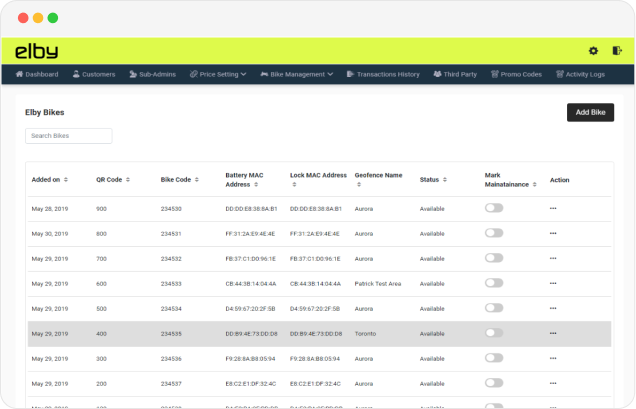Open the settings gear icon in header
This screenshot has width=636, height=409.
coord(593,51)
